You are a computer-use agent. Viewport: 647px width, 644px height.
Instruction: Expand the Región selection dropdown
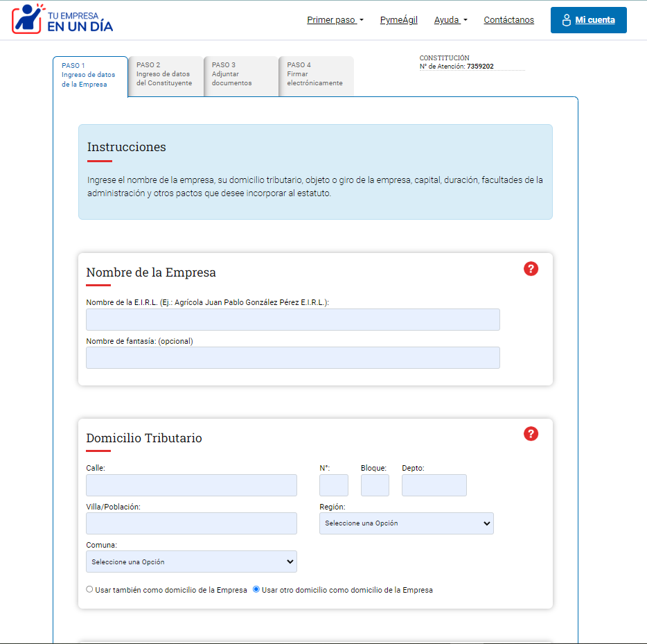point(406,523)
